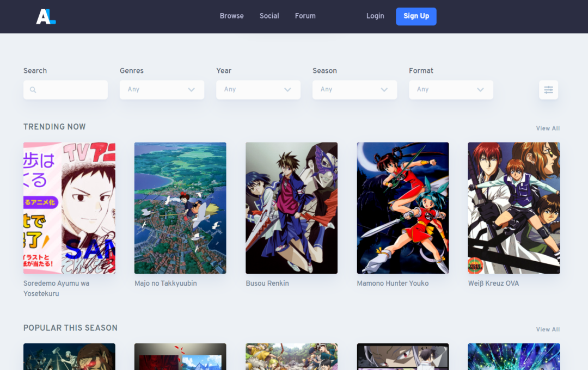The height and width of the screenshot is (370, 588).
Task: Click the Busou Renkin title text
Action: pos(267,283)
